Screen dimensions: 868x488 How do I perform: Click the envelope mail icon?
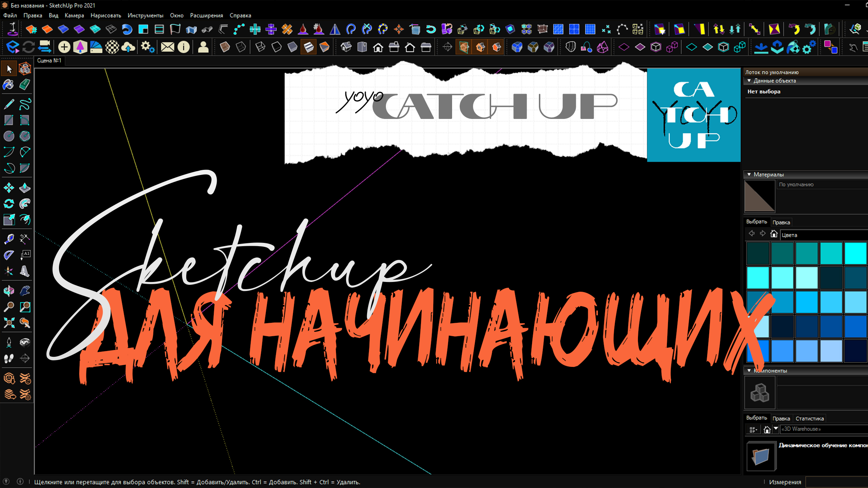(167, 47)
